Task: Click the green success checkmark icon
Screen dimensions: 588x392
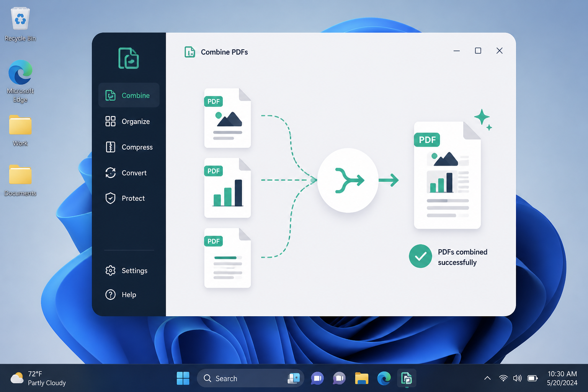Action: [x=420, y=256]
